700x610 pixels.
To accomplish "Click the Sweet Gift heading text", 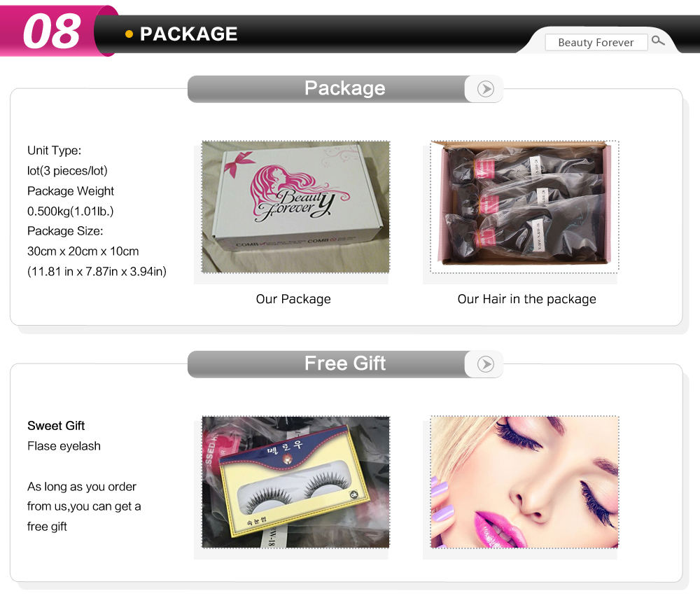I will [56, 426].
